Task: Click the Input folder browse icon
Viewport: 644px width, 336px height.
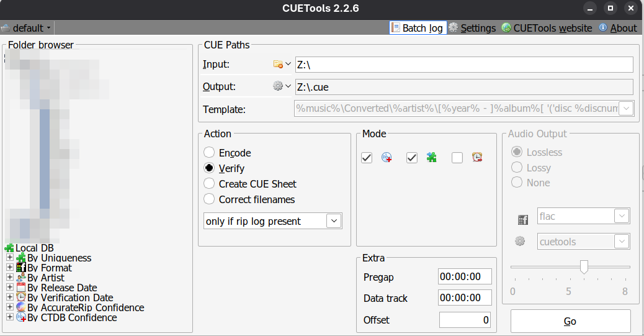Action: click(278, 65)
